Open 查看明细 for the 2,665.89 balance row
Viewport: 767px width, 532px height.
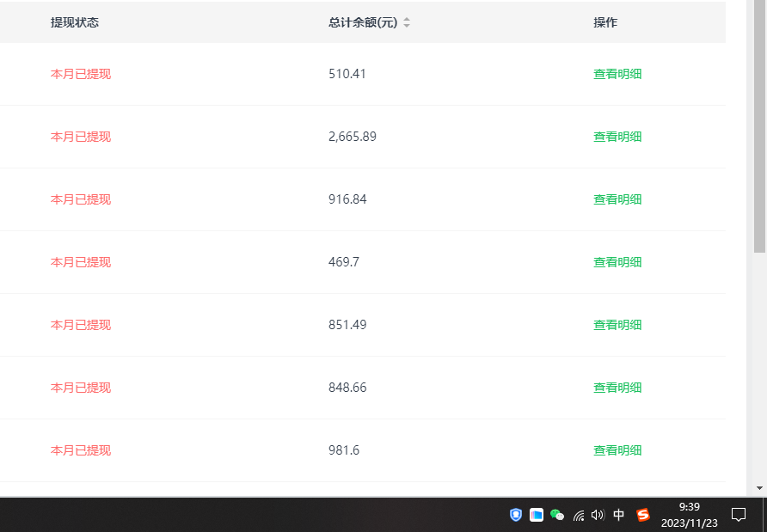pos(617,136)
